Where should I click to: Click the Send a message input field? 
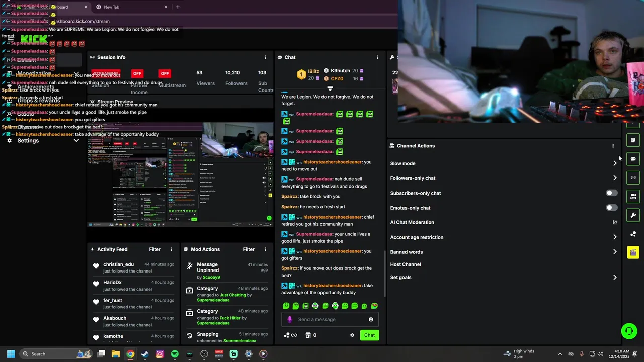(x=331, y=319)
